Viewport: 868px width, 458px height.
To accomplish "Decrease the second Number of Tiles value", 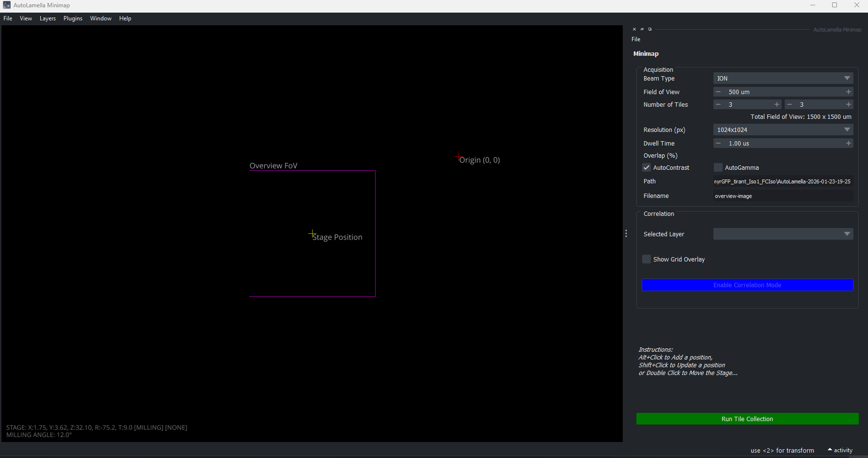I will click(x=789, y=104).
